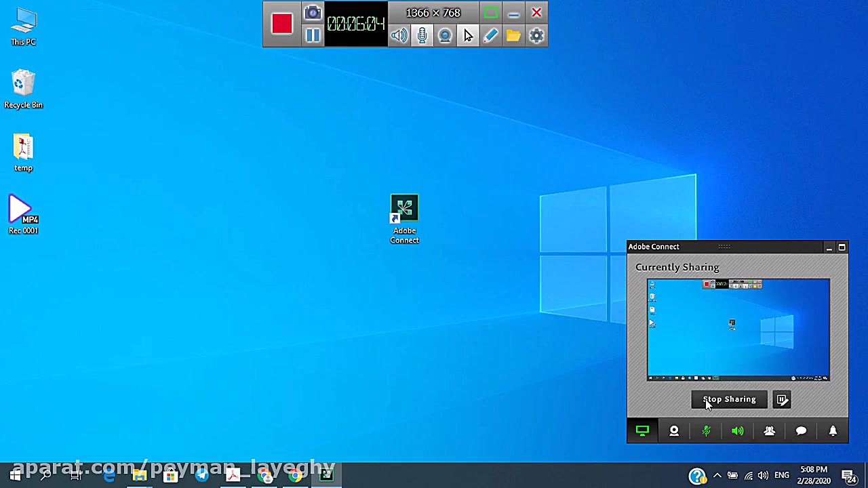Toggle system audio in the recorder toolbar
868x488 pixels.
[399, 35]
